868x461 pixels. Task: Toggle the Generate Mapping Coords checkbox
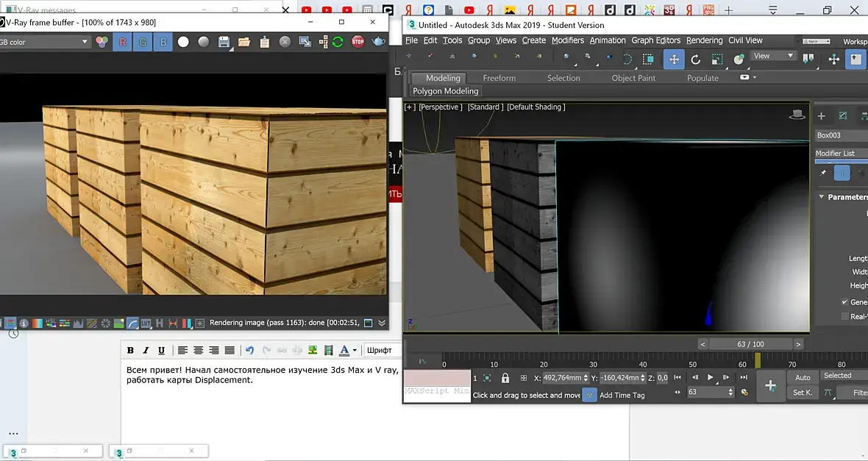(844, 302)
